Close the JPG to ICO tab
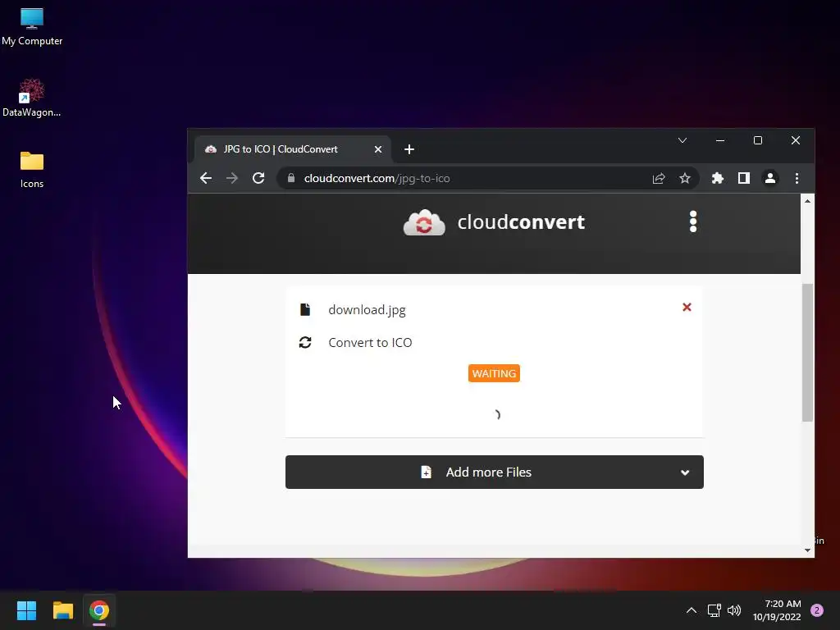Image resolution: width=840 pixels, height=630 pixels. coord(378,149)
